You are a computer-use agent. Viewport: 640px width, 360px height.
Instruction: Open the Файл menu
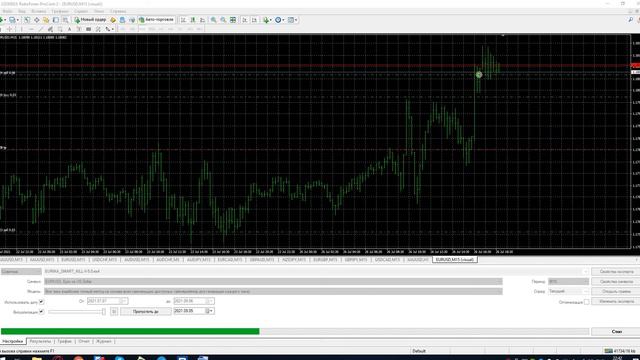pyautogui.click(x=7, y=11)
